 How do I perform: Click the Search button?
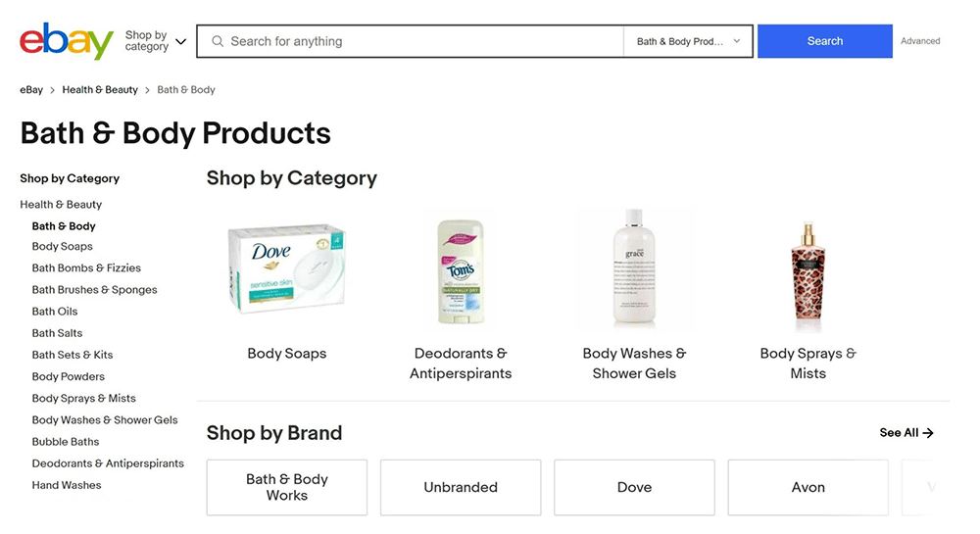tap(824, 41)
